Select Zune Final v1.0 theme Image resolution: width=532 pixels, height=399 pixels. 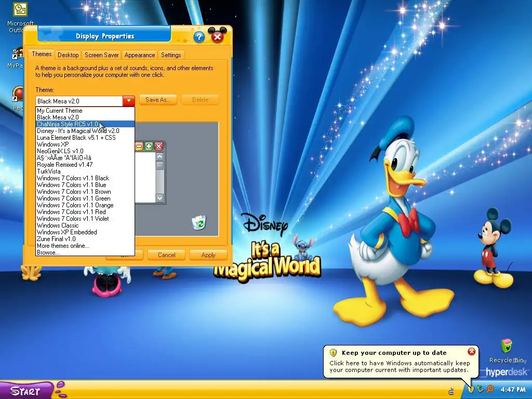(x=85, y=239)
